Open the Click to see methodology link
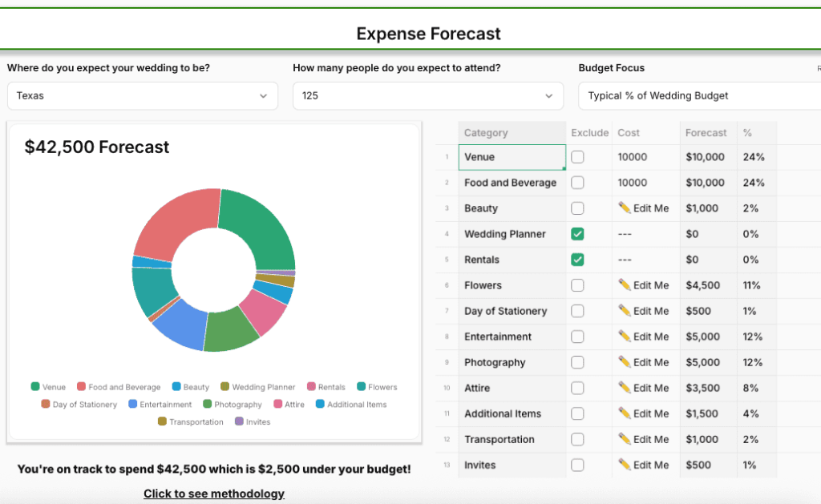Image resolution: width=821 pixels, height=504 pixels. click(214, 494)
